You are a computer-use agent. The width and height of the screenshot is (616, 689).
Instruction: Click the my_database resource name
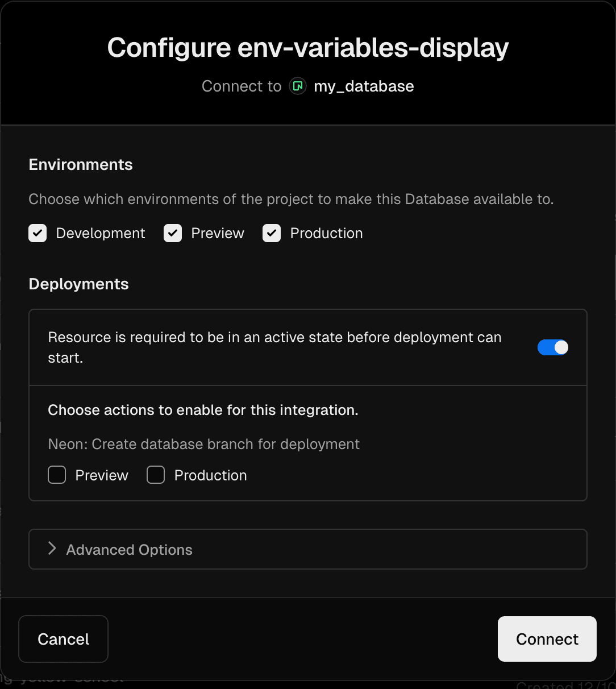(364, 86)
